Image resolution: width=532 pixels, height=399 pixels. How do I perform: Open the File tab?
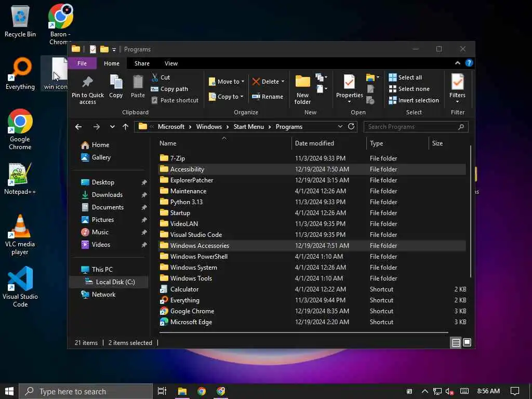click(82, 63)
